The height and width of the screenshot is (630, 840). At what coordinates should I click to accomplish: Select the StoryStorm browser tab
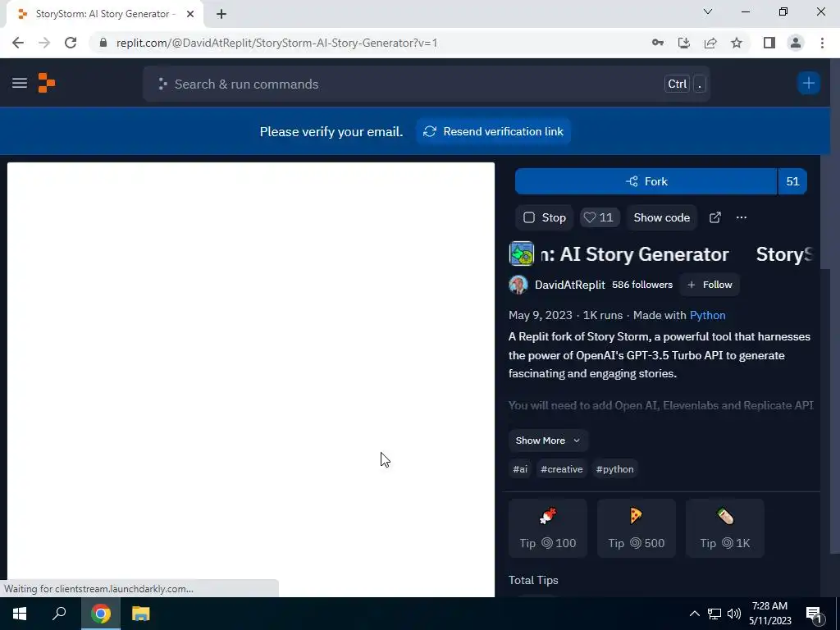point(105,14)
